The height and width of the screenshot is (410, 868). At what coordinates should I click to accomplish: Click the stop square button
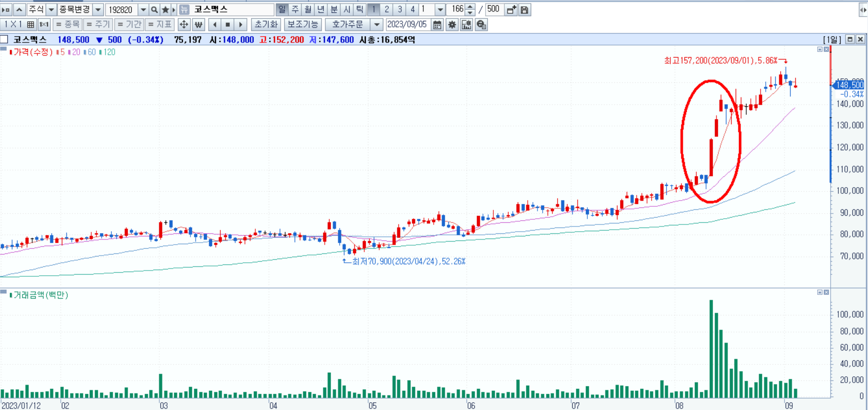[228, 24]
